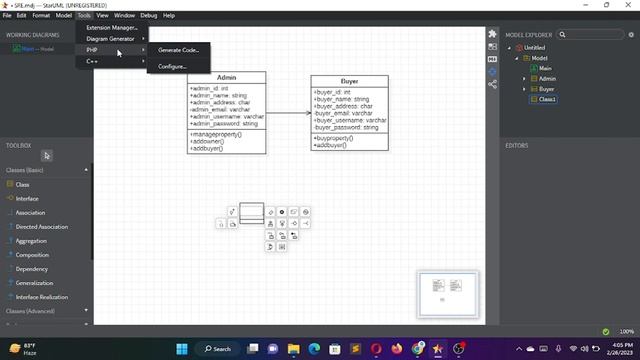The width and height of the screenshot is (640, 360).
Task: Expand the Admin class node
Action: point(524,79)
